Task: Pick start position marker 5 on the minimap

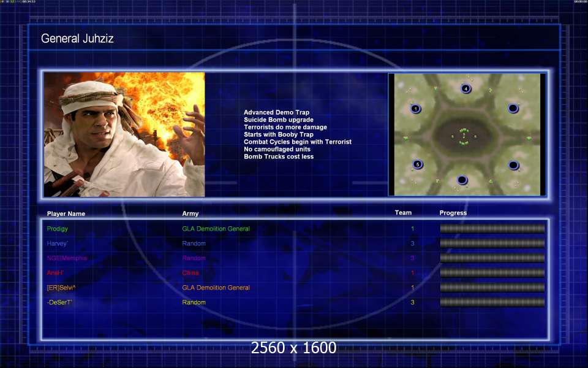Action: click(418, 164)
